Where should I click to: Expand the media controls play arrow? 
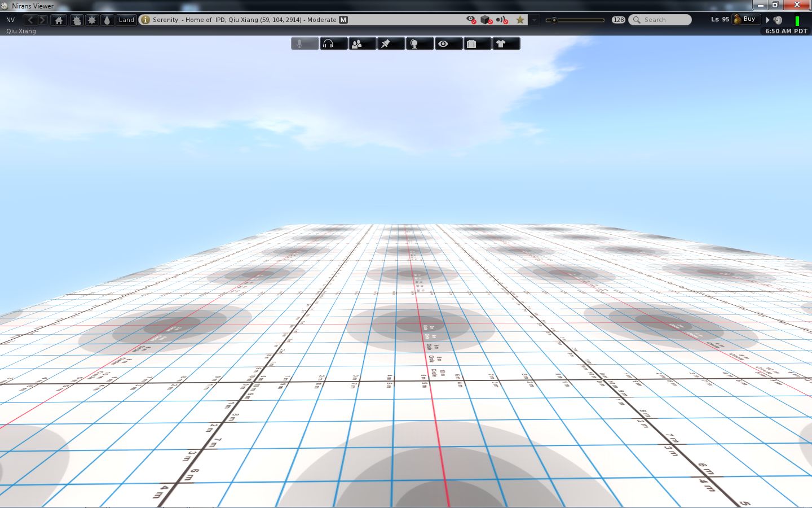767,20
